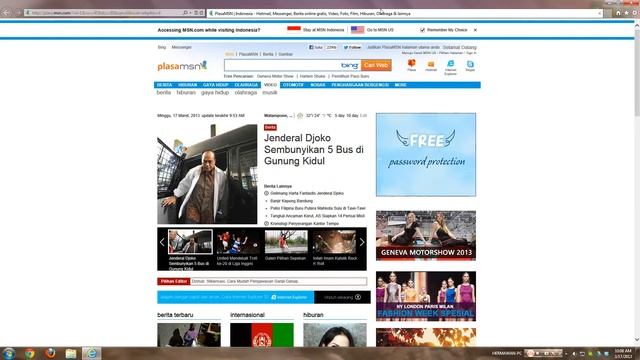Click the main news photo of Djoko

pos(207,174)
